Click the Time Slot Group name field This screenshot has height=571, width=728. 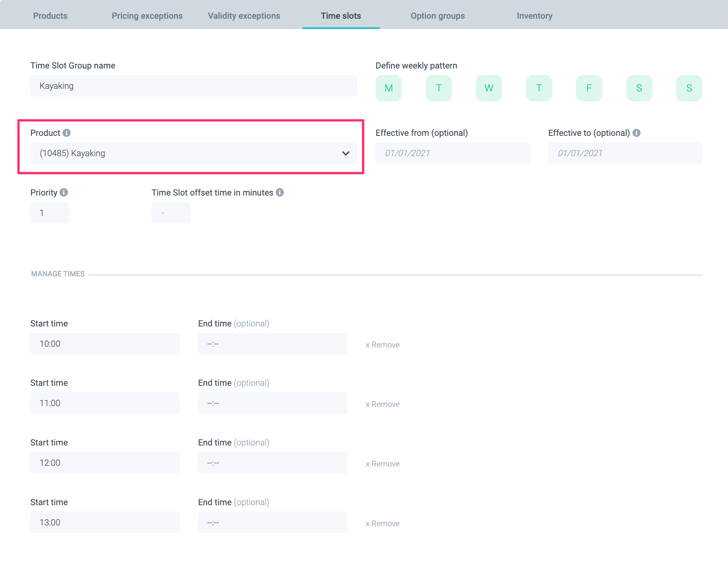click(x=194, y=86)
